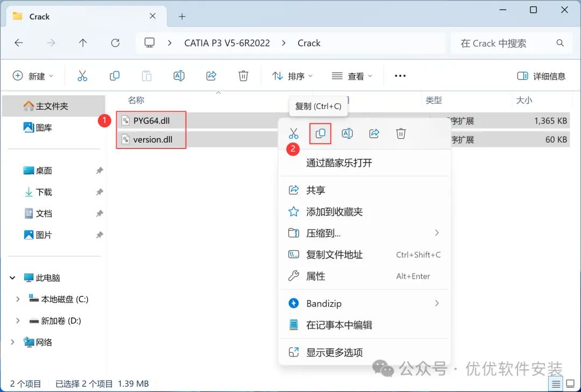Collapse the 此电脑 tree node
The image size is (581, 392).
tap(12, 277)
